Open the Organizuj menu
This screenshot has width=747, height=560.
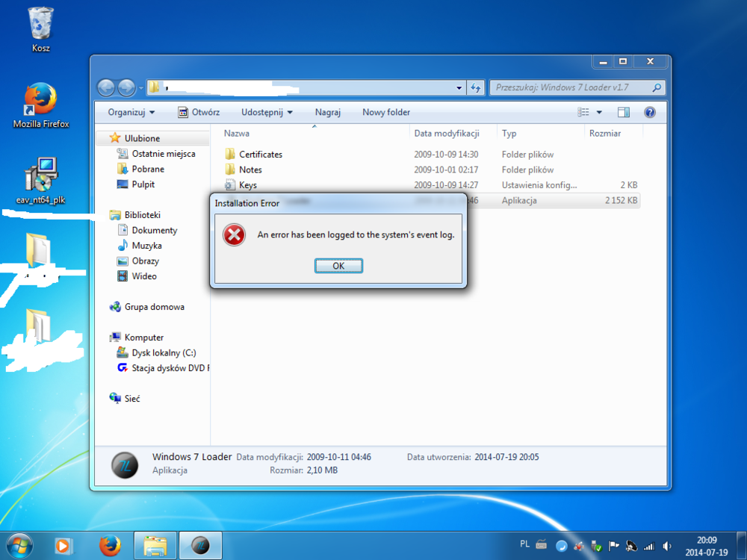point(131,113)
